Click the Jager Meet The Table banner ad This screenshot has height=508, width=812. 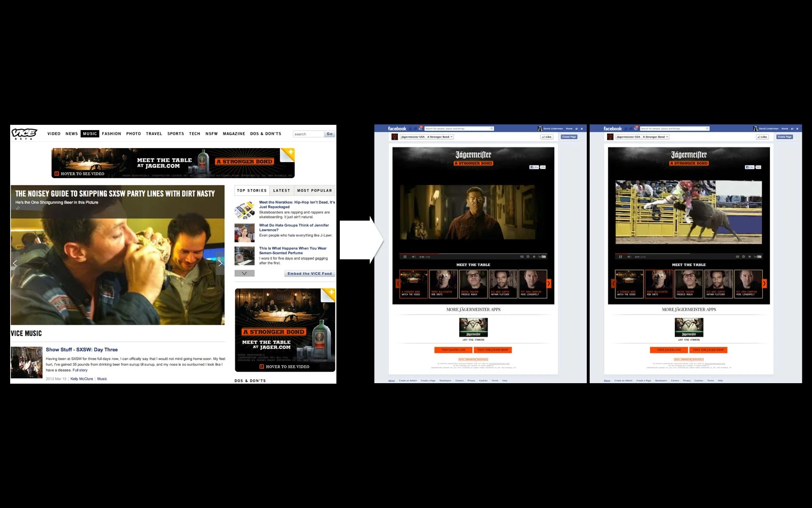tap(173, 163)
